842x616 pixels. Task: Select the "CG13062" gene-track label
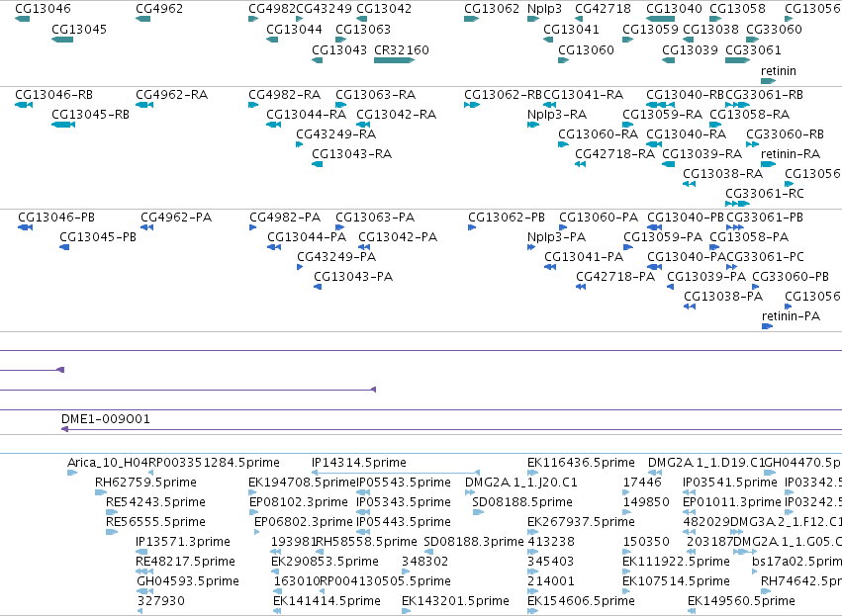coord(492,9)
